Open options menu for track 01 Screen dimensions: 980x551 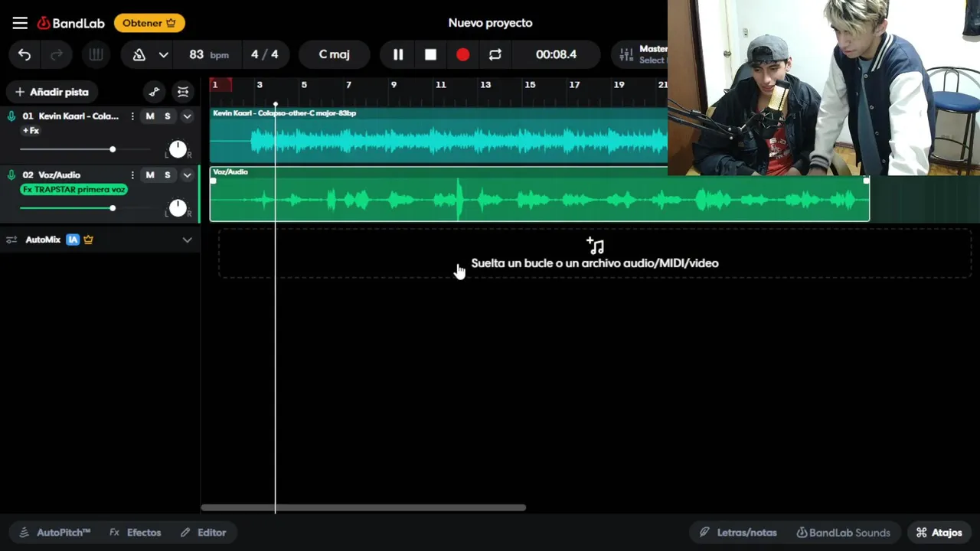click(132, 116)
